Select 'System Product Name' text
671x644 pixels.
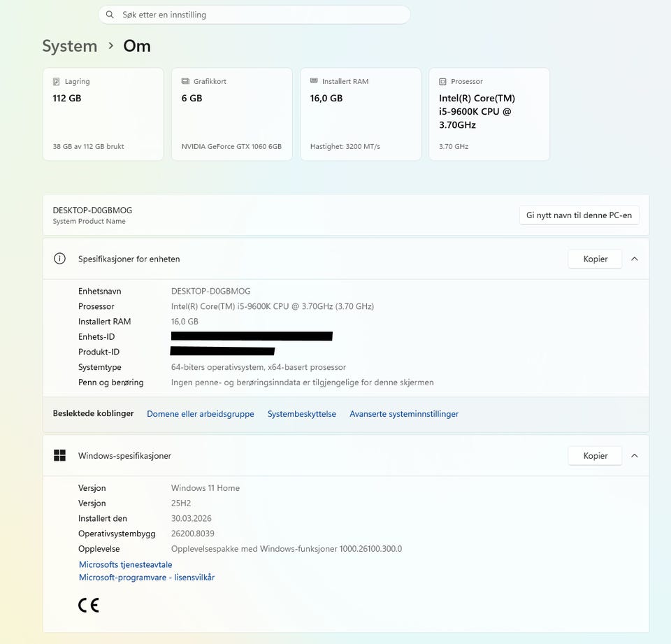pyautogui.click(x=89, y=221)
